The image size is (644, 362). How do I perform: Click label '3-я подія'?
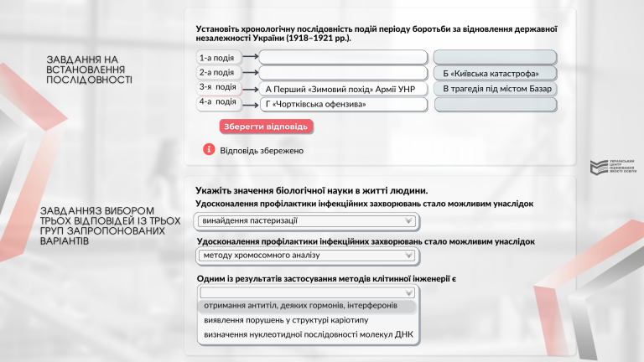tap(218, 87)
